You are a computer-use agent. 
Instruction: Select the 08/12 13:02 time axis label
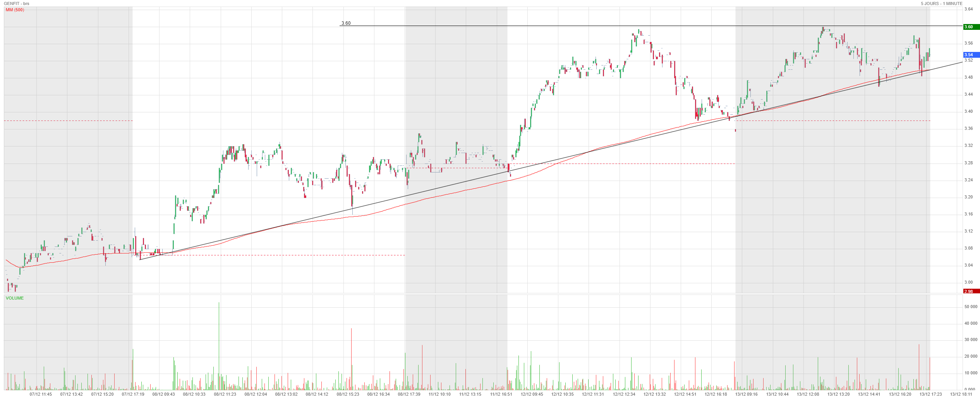coord(286,394)
